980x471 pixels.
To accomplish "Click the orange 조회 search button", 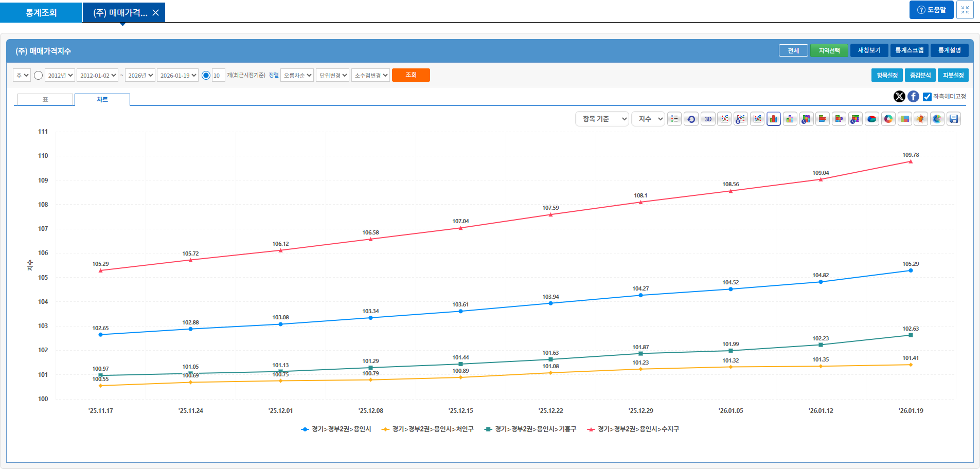I will (x=411, y=75).
